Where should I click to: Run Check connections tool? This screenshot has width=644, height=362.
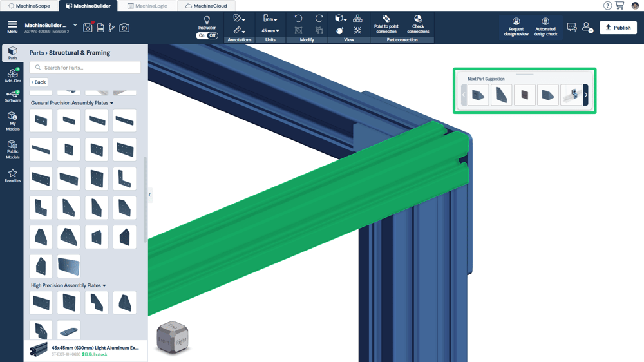(x=418, y=24)
